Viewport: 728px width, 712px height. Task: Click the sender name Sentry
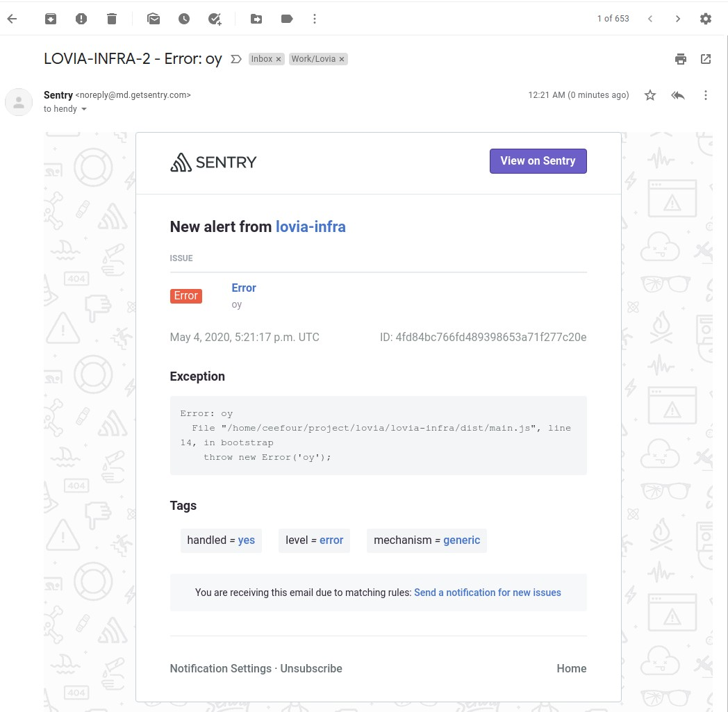58,95
